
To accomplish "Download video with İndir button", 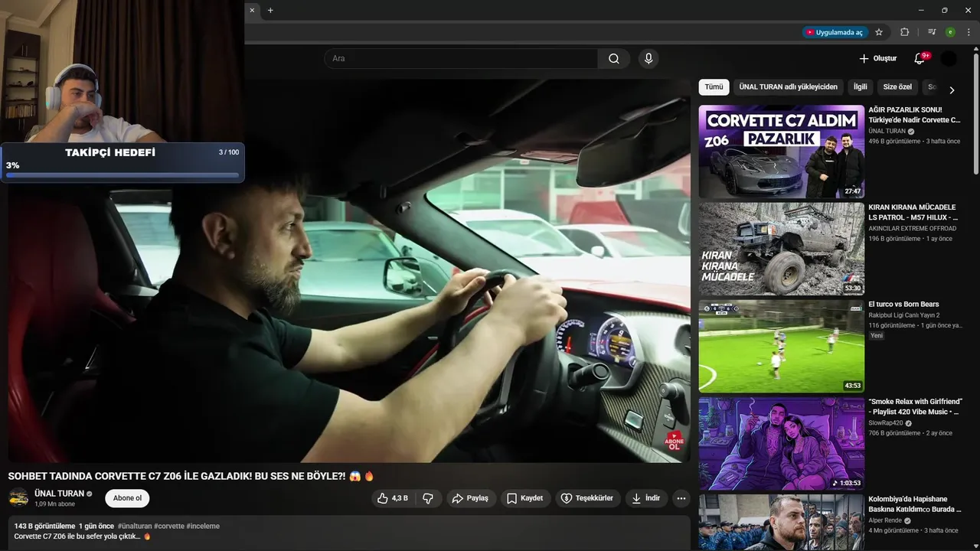I will [x=646, y=498].
